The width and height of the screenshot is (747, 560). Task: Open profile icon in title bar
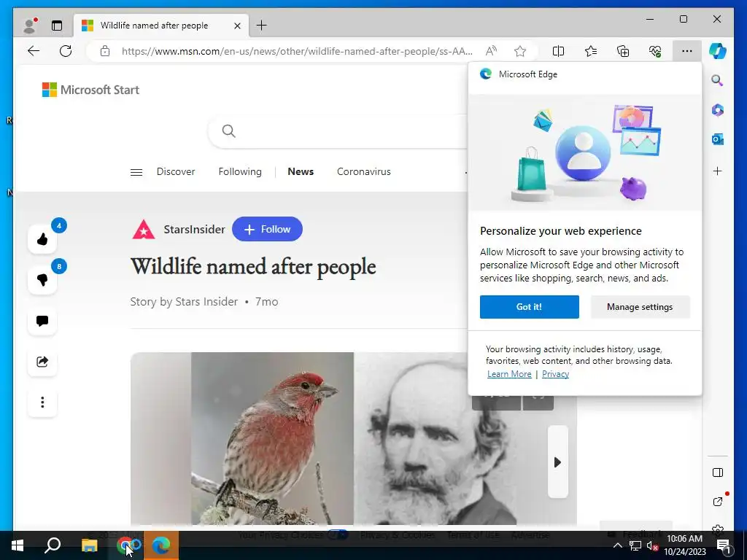pos(30,26)
